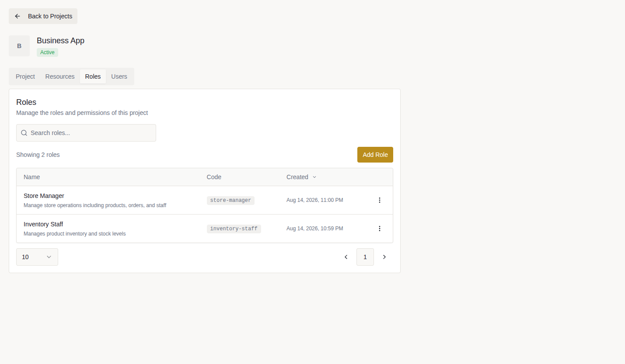Focus the Search roles input field
Screen dimensions: 625x364
(86, 133)
